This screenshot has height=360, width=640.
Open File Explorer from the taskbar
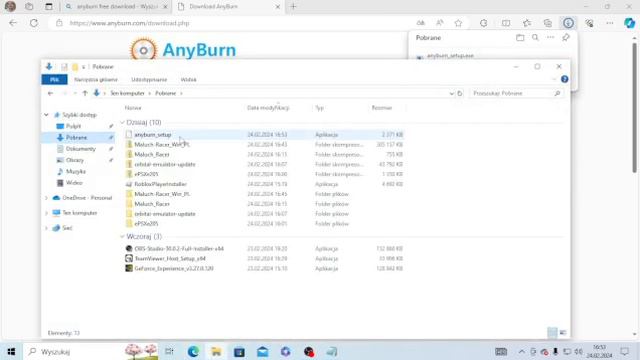tap(216, 351)
